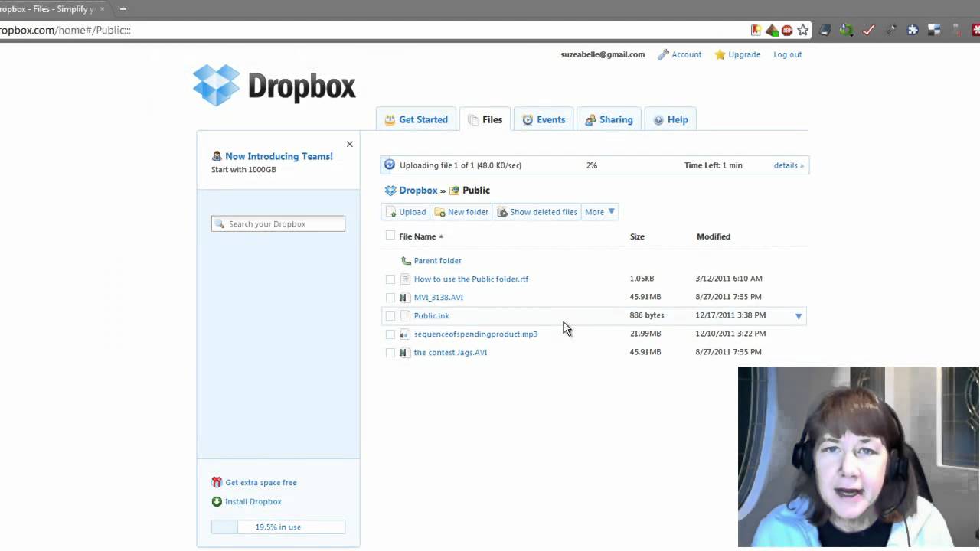Open upload details link
Viewport: 980px width, 551px height.
click(x=789, y=165)
